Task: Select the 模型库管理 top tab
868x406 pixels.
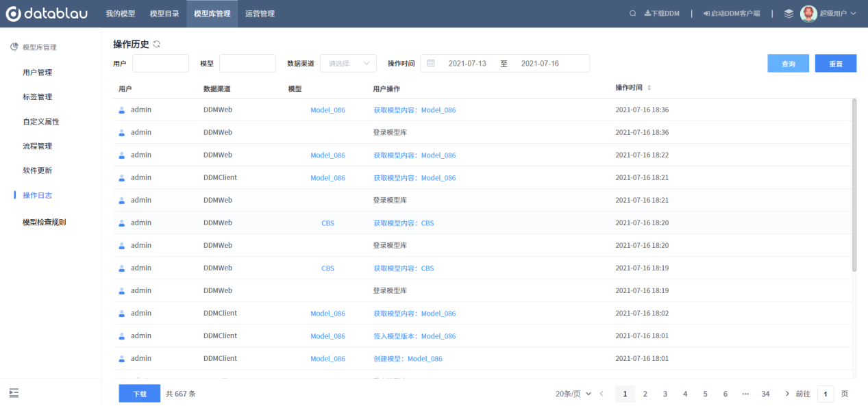Action: pyautogui.click(x=212, y=14)
